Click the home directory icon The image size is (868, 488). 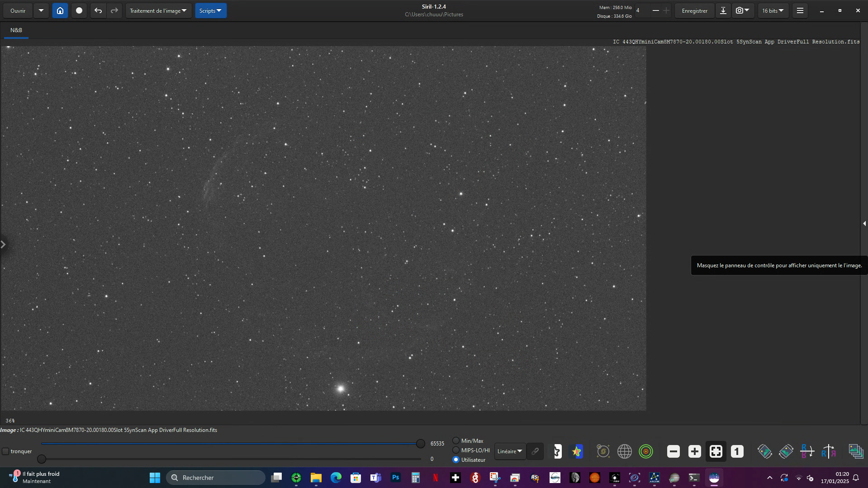(x=60, y=10)
